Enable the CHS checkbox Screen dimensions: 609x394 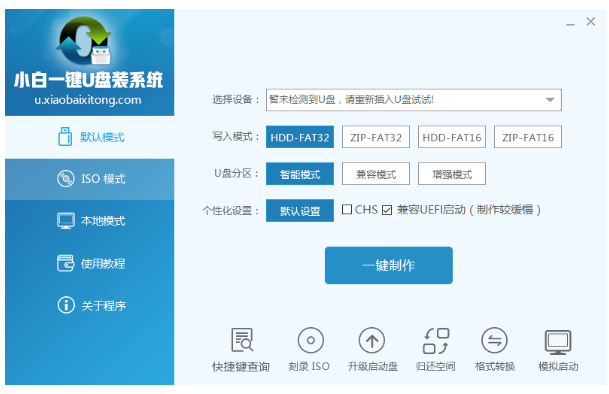347,209
